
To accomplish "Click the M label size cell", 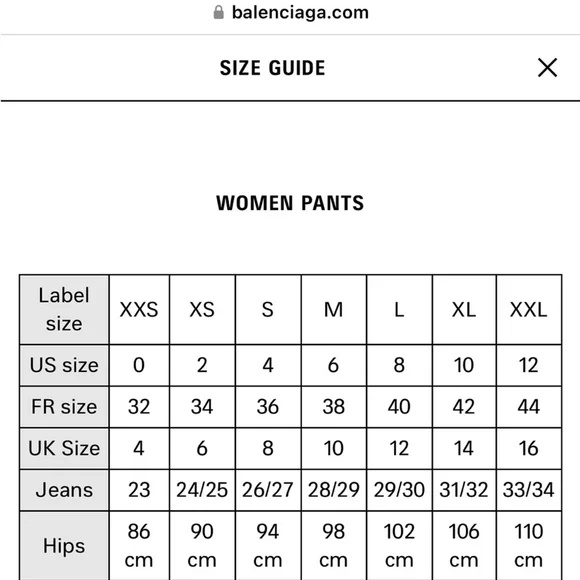I will click(x=334, y=310).
